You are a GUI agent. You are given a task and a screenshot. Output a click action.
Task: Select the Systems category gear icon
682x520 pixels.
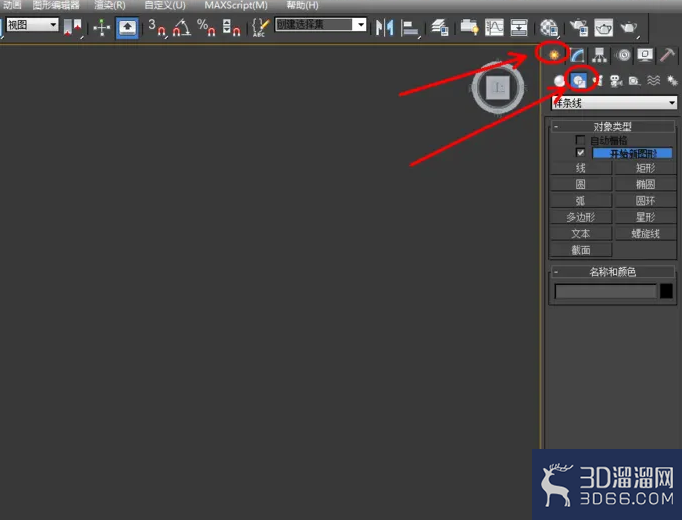(672, 81)
